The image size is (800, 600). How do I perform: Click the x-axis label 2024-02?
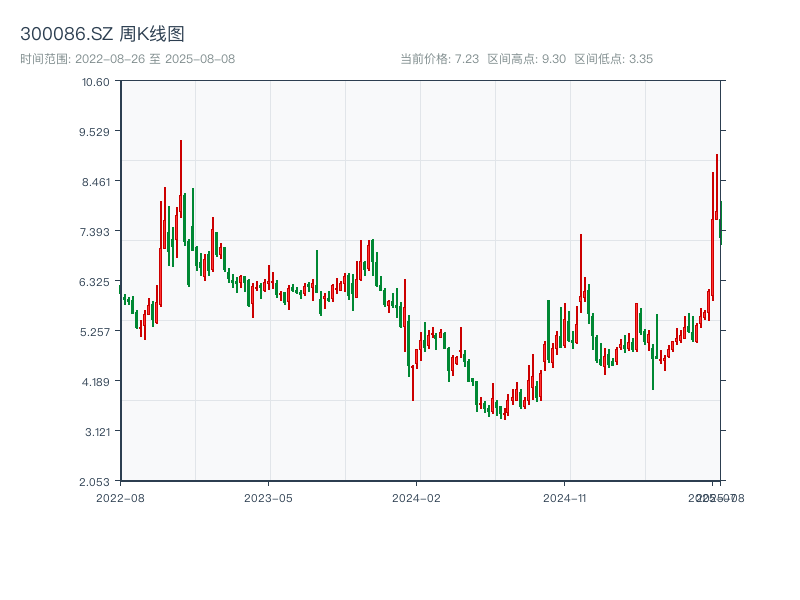416,498
